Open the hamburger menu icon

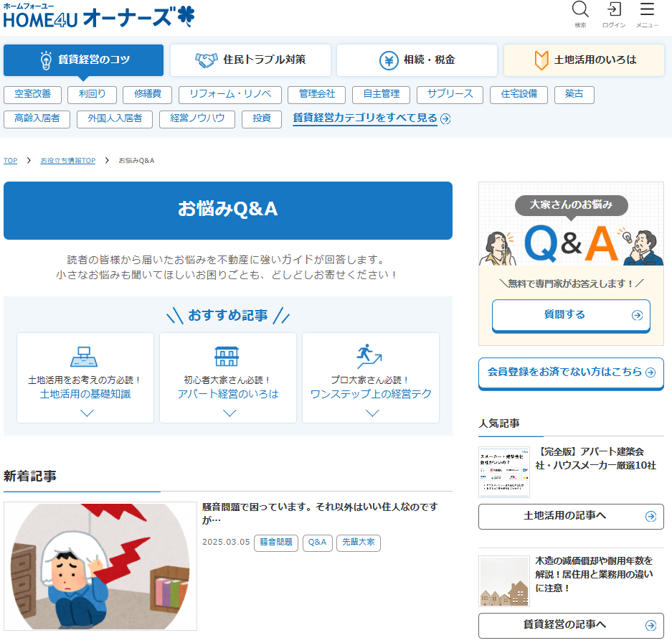coord(647,10)
